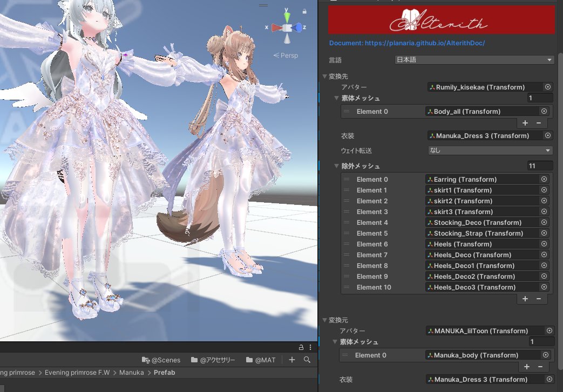Open object picker for Body_all field
Screen dimensions: 563x392
[x=544, y=111]
